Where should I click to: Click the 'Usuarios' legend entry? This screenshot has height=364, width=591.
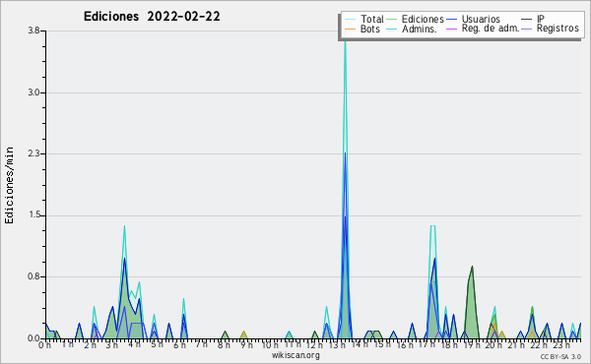click(474, 19)
